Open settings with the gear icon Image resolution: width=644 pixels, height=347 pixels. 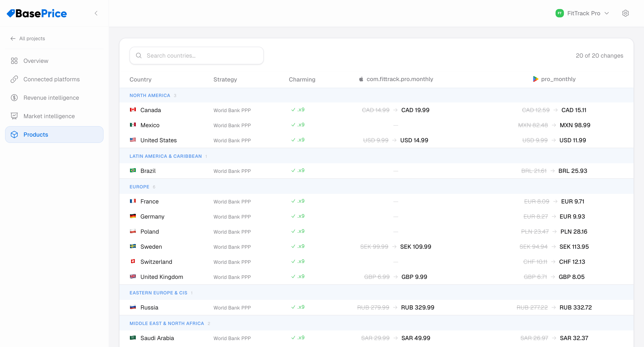pyautogui.click(x=625, y=13)
